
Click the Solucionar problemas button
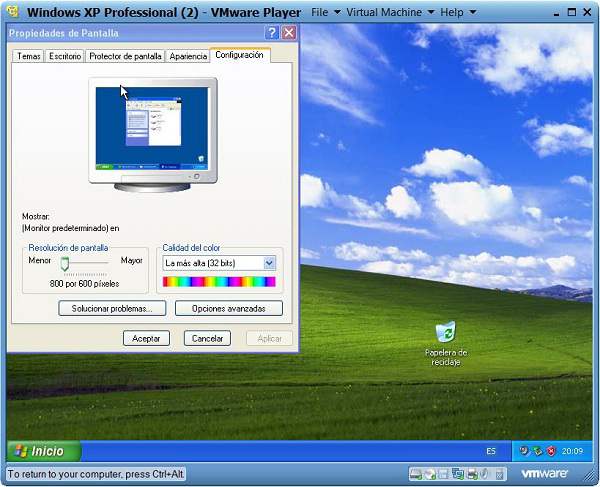point(112,308)
